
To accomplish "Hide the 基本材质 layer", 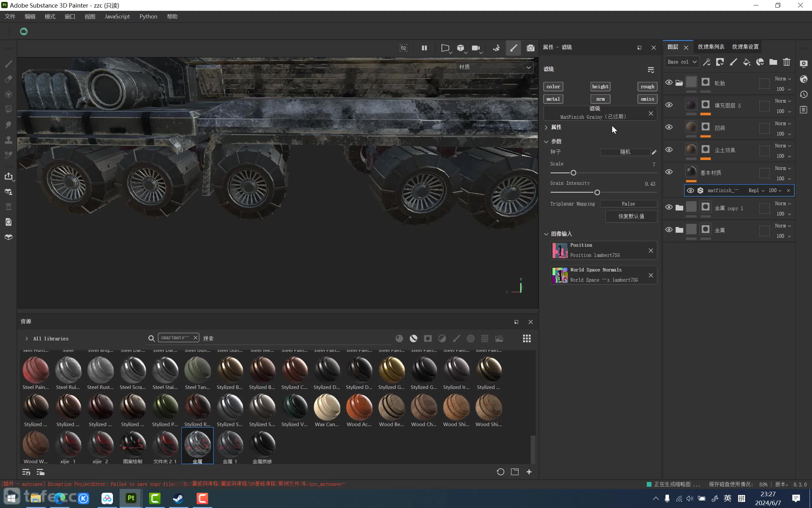I will (x=669, y=172).
